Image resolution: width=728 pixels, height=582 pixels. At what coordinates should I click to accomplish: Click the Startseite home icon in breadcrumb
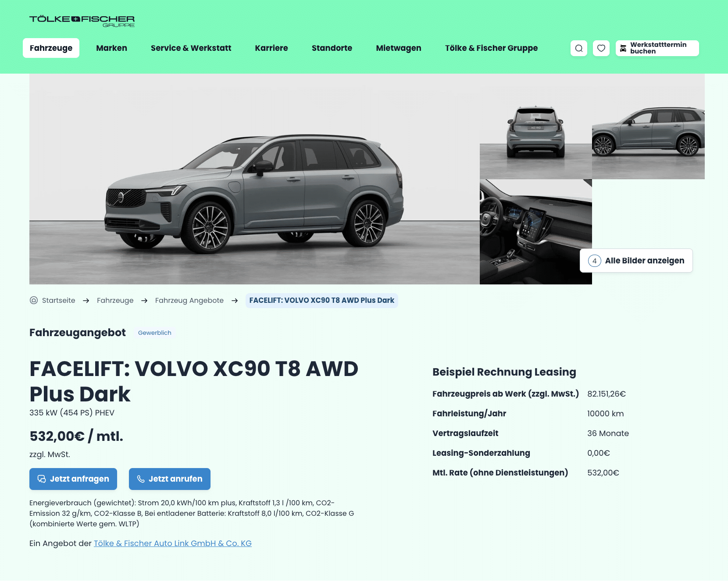pyautogui.click(x=34, y=300)
